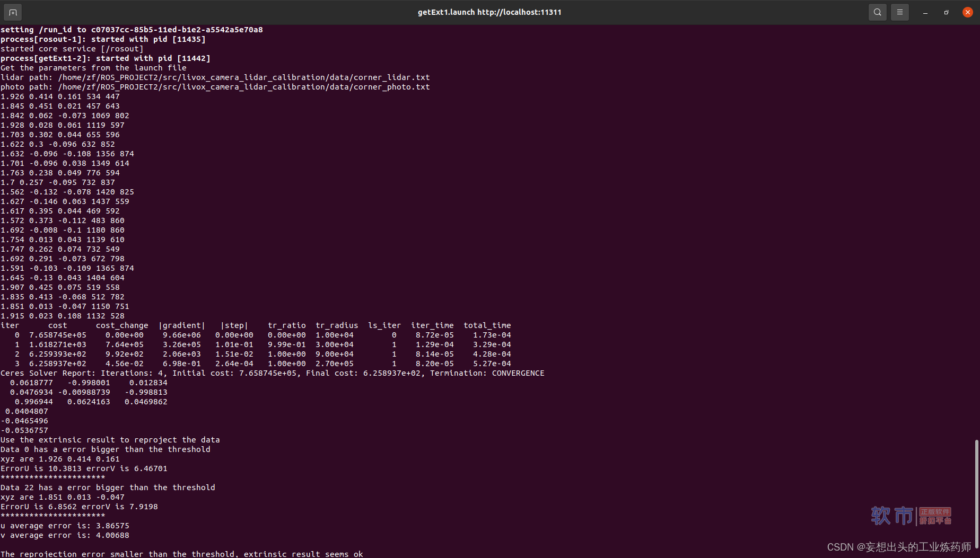Click the word CONVERGENCE
This screenshot has width=980, height=558.
click(x=518, y=373)
